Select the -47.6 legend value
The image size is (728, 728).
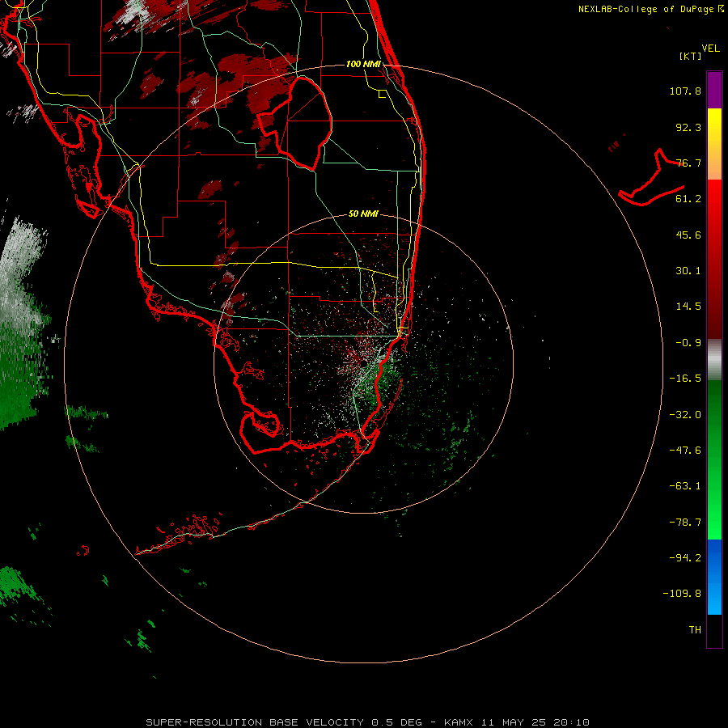(x=685, y=451)
